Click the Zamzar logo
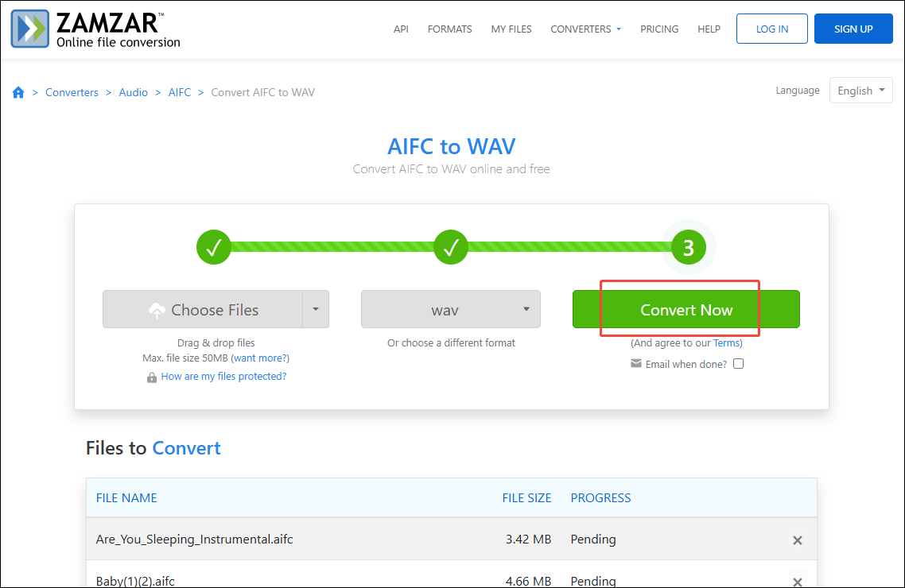 pos(95,29)
